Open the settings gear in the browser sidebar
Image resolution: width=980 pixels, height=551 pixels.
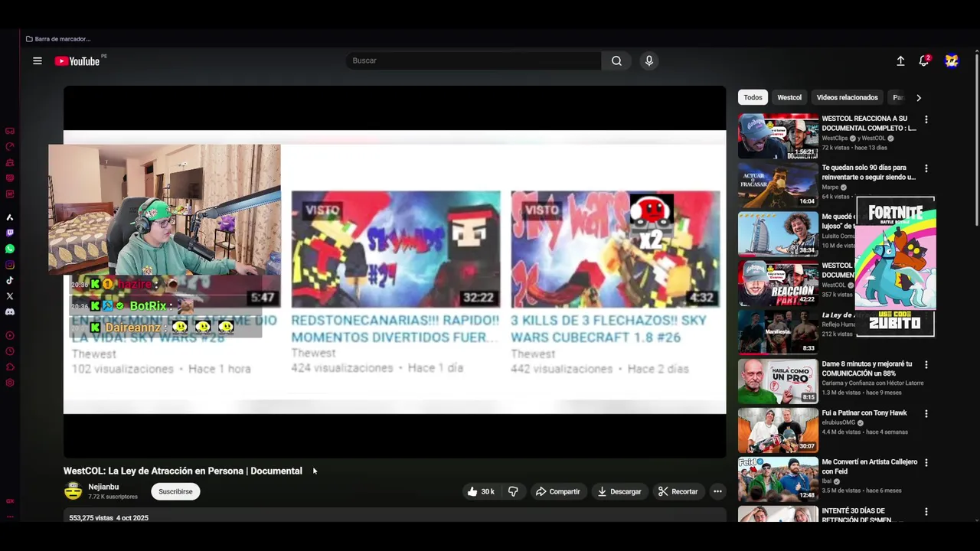tap(10, 383)
